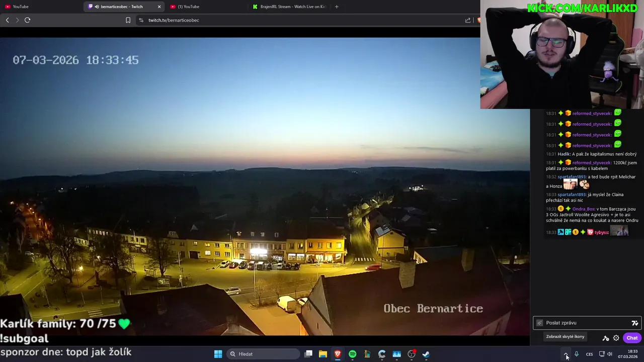Go back in browser history

pos(7,20)
